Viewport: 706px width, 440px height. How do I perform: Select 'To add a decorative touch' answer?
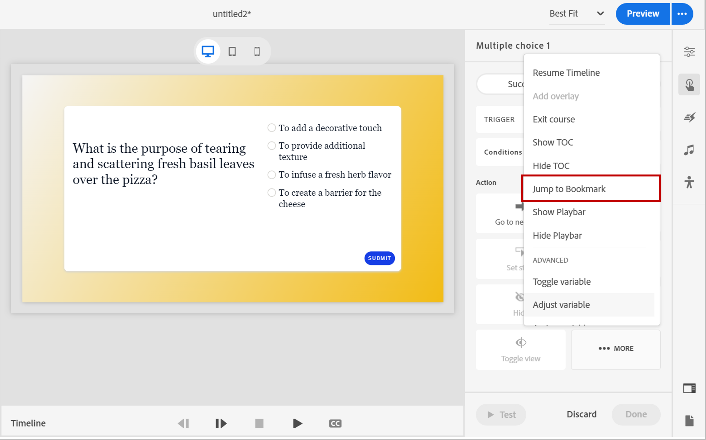[272, 128]
